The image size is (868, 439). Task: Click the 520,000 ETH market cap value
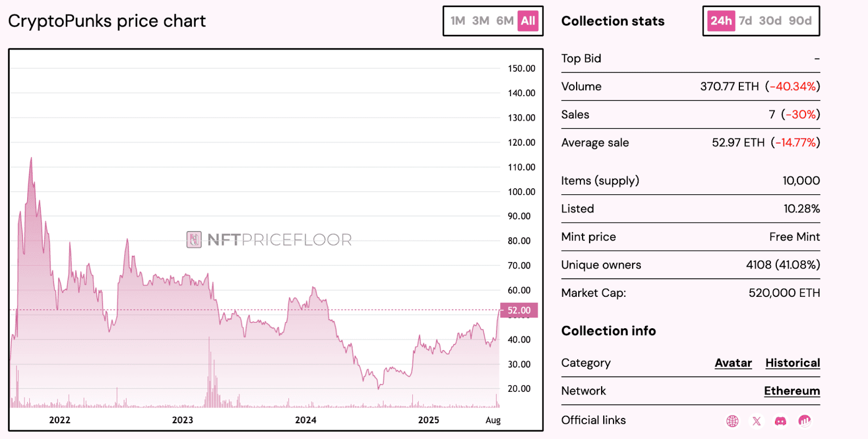pyautogui.click(x=784, y=293)
